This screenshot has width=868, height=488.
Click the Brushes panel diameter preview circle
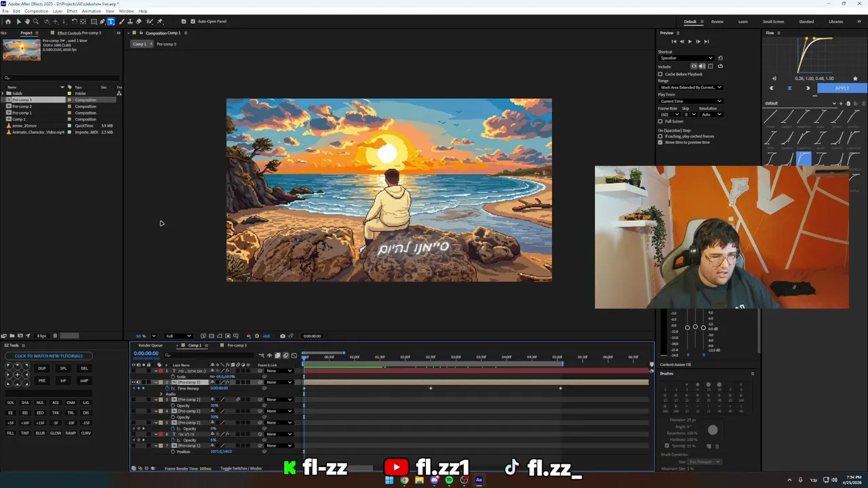point(713,430)
